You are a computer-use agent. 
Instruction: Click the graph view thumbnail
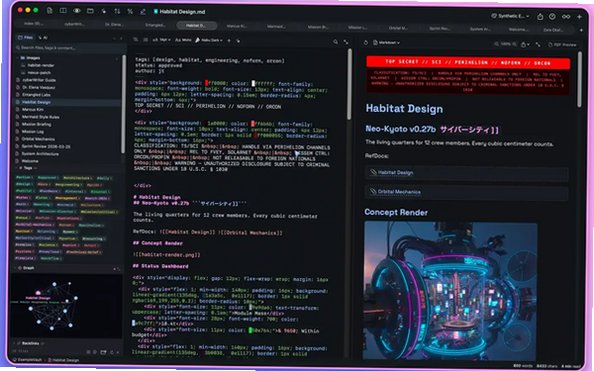tap(66, 305)
